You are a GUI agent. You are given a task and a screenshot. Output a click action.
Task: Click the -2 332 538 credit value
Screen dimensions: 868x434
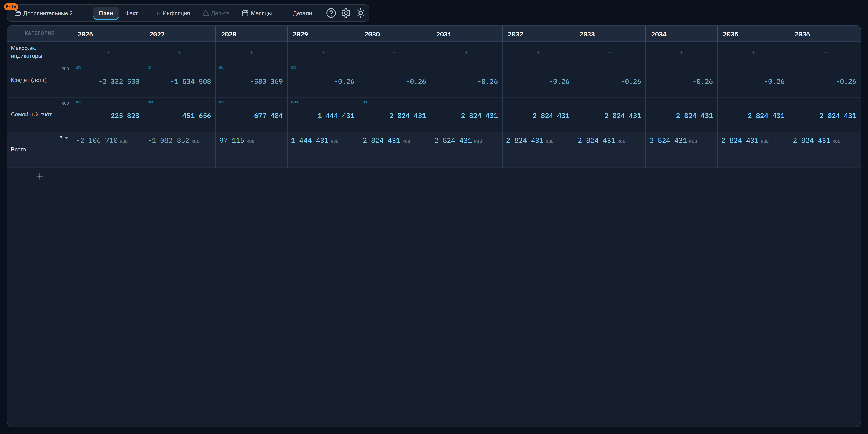tap(119, 82)
